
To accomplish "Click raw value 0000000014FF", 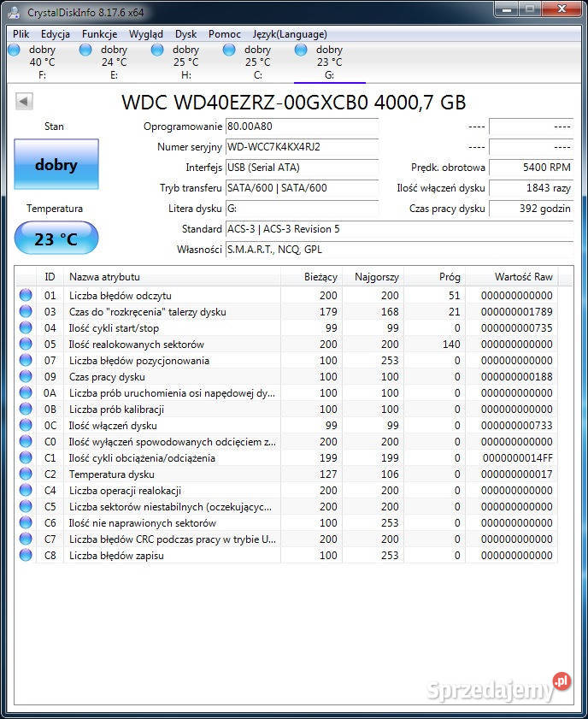I will pyautogui.click(x=517, y=457).
